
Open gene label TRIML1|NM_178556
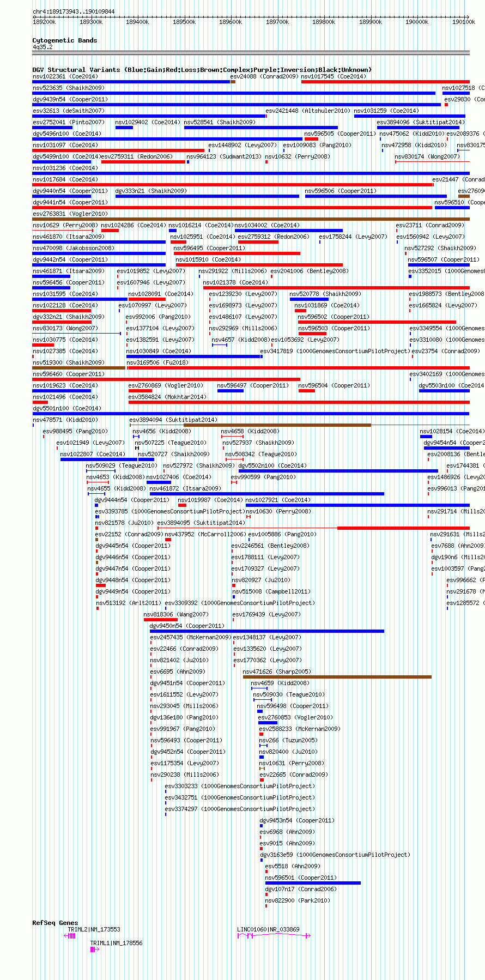117,943
